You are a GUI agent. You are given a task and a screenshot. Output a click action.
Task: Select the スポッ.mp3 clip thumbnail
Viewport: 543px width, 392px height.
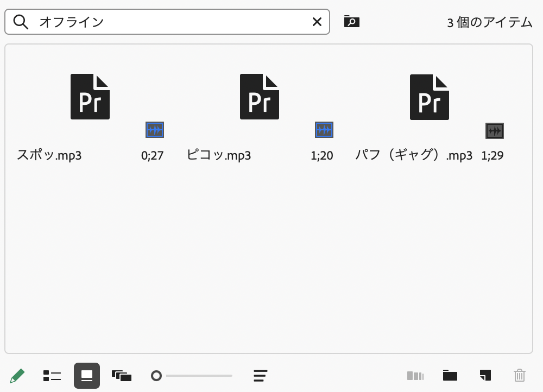click(90, 96)
